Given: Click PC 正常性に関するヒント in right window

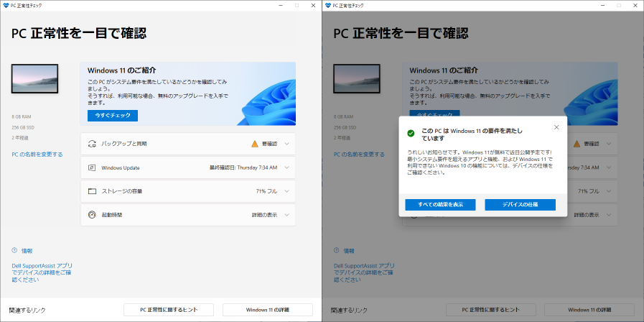Looking at the screenshot, I should tap(491, 310).
